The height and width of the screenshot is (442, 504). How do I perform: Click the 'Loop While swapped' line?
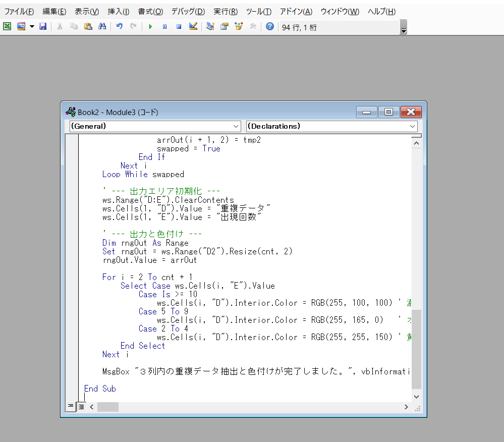pyautogui.click(x=143, y=174)
